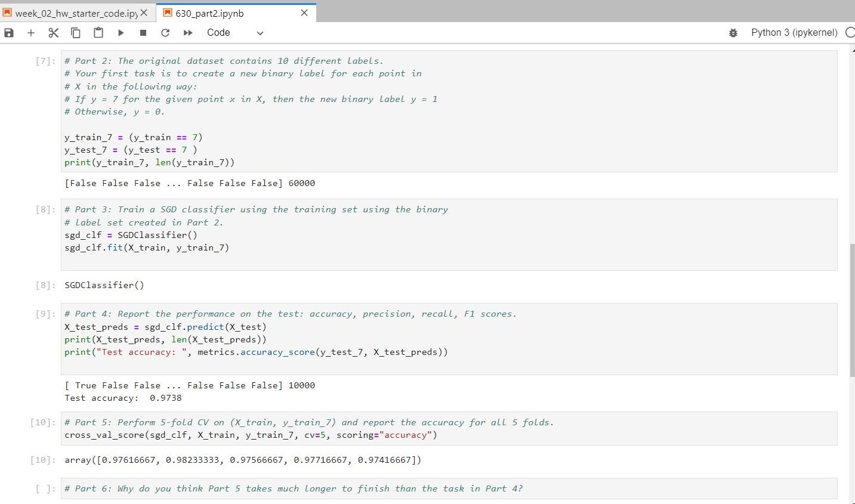This screenshot has height=504, width=855.
Task: Restart kernel and run all cells icon
Action: (x=188, y=33)
